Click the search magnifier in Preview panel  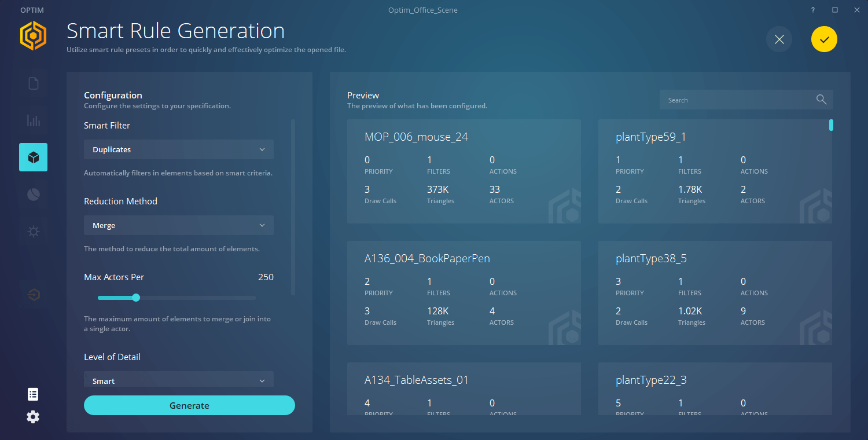(x=821, y=99)
